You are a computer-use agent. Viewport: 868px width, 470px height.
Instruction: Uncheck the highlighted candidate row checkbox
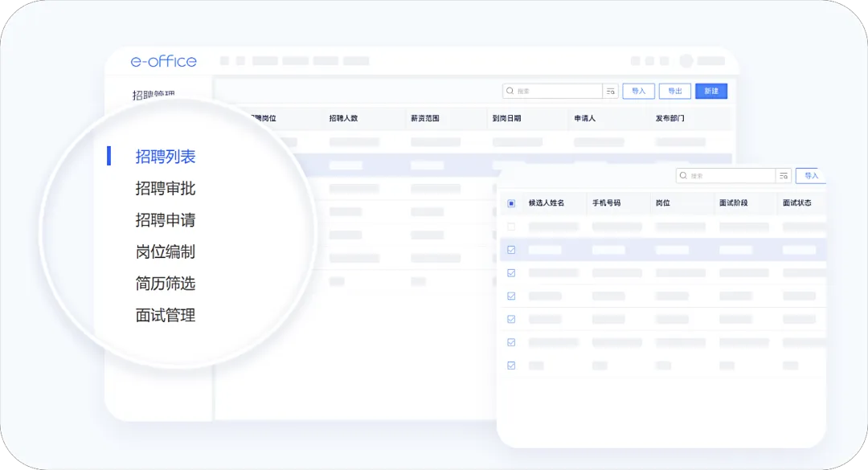coord(511,250)
